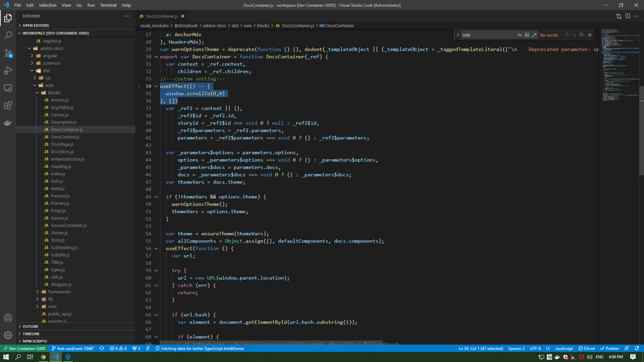
Task: Open the Run and Debug view
Action: pos(8,70)
